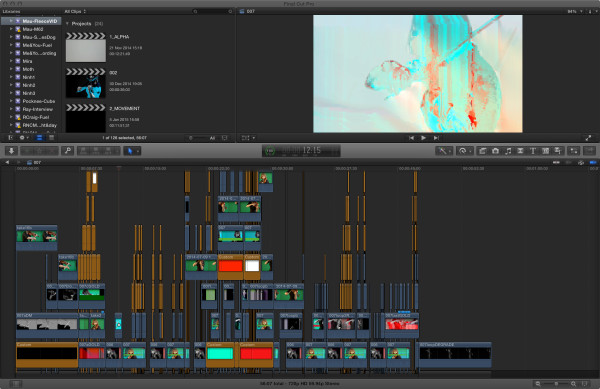Switch browser to filmstrip view
The image size is (600, 389).
pyautogui.click(x=39, y=138)
